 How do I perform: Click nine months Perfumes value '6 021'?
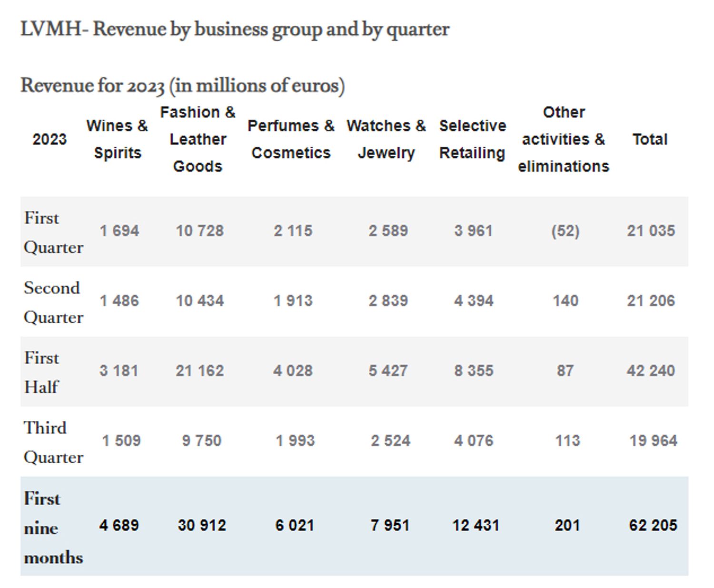pos(295,526)
